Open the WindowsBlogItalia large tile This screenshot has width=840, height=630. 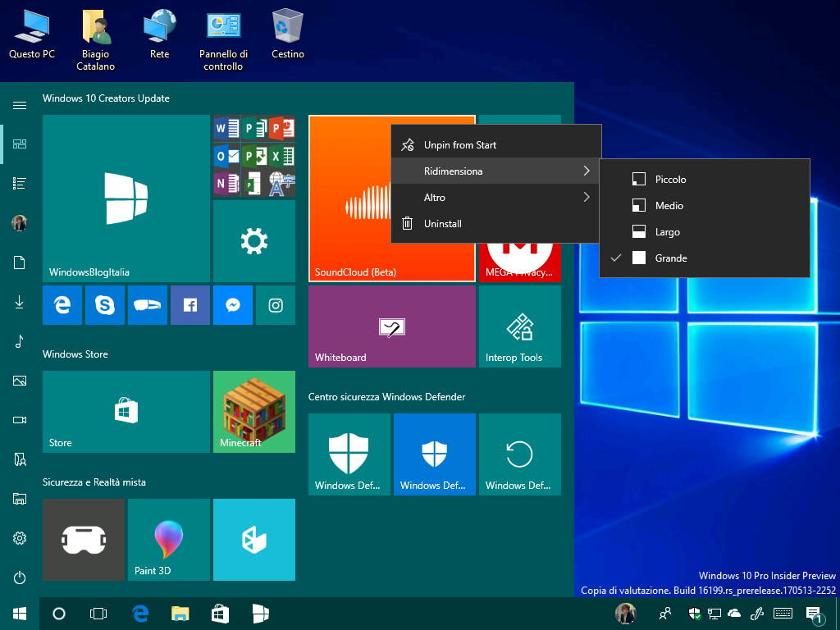[x=126, y=199]
